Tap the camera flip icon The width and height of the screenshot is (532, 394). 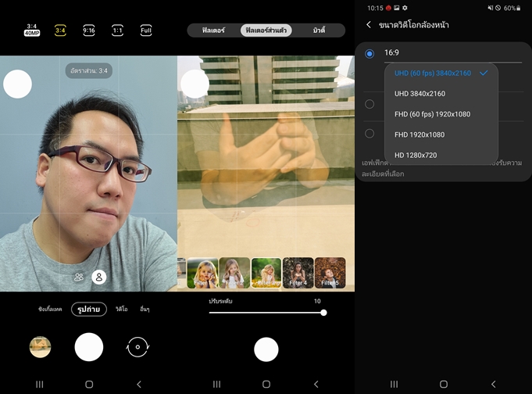pos(137,346)
